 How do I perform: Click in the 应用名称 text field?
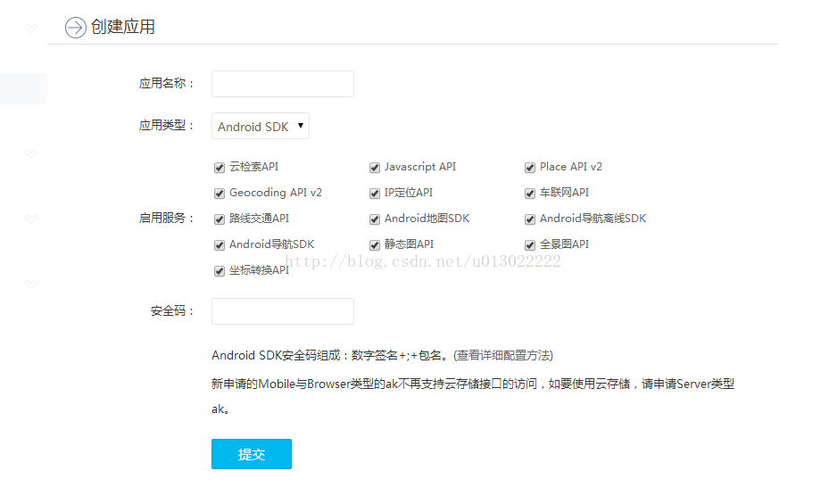pos(283,84)
